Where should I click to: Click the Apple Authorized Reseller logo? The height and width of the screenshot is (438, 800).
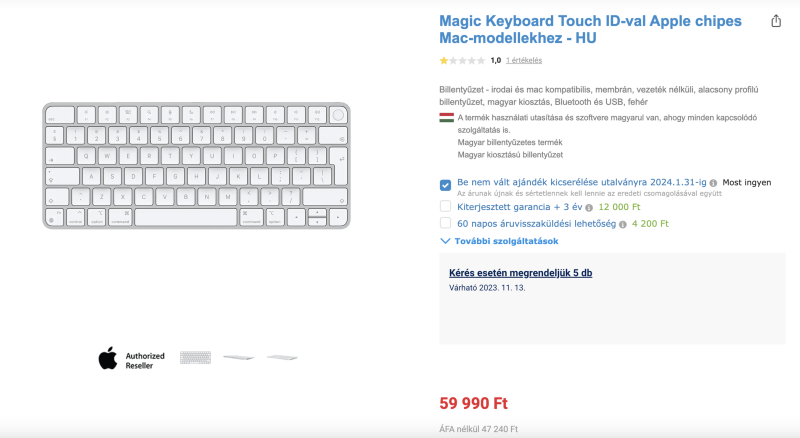coord(132,358)
